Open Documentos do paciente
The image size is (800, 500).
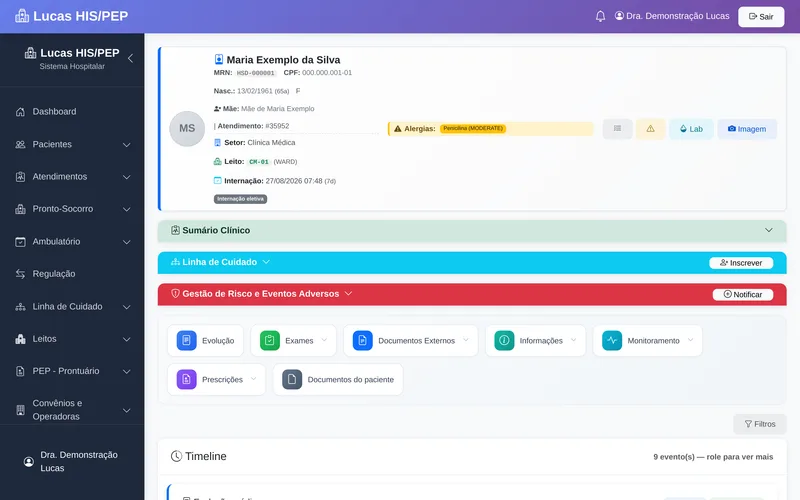[338, 379]
